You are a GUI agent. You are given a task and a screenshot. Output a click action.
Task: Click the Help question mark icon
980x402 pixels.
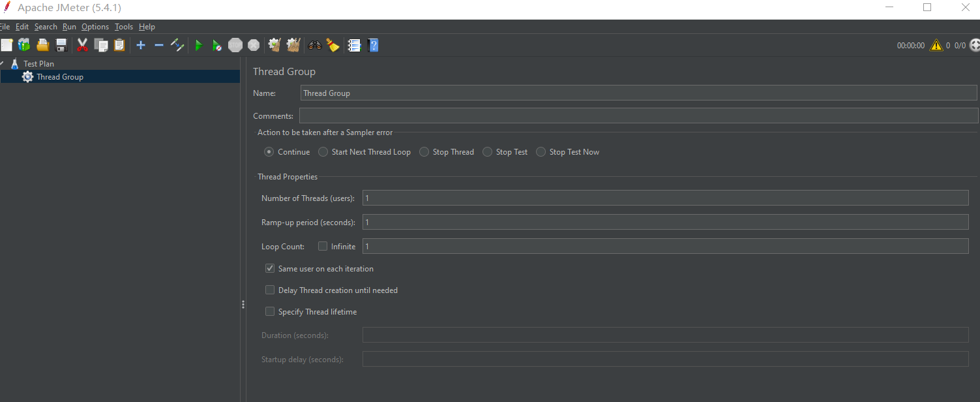[x=373, y=45]
